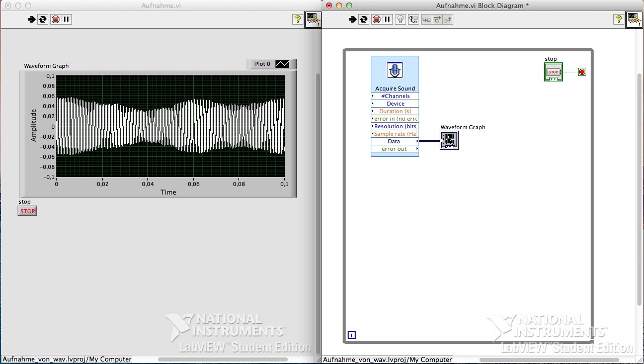644x364 pixels.
Task: Click the Waveform Graph label on the front panel
Action: click(x=46, y=66)
